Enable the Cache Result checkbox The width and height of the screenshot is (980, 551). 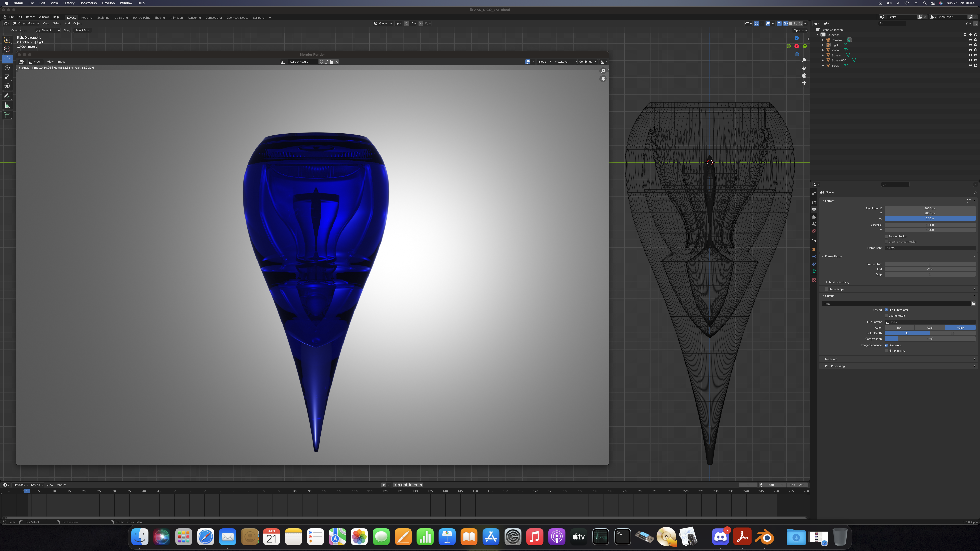[x=886, y=316]
